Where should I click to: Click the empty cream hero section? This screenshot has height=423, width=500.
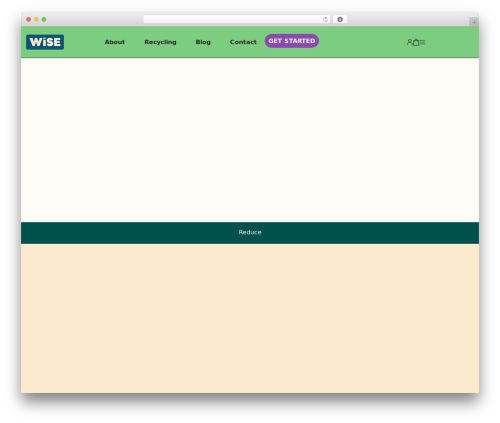tap(250, 140)
